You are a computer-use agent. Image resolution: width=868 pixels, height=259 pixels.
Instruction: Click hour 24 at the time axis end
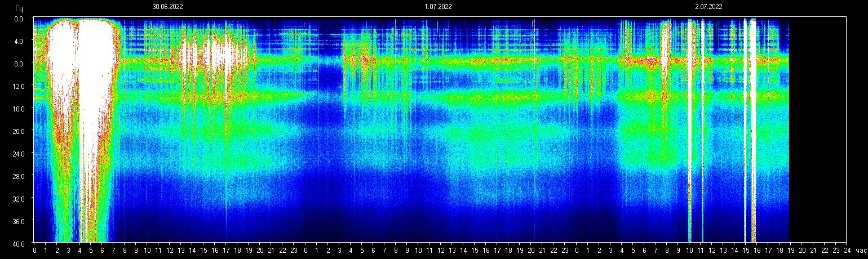coord(847,251)
